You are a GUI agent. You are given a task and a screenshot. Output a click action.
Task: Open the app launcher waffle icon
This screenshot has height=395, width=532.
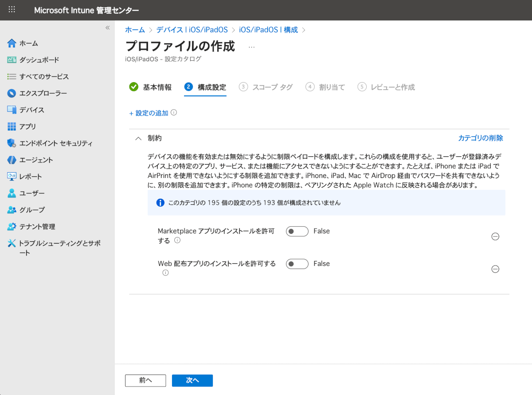[x=12, y=10]
